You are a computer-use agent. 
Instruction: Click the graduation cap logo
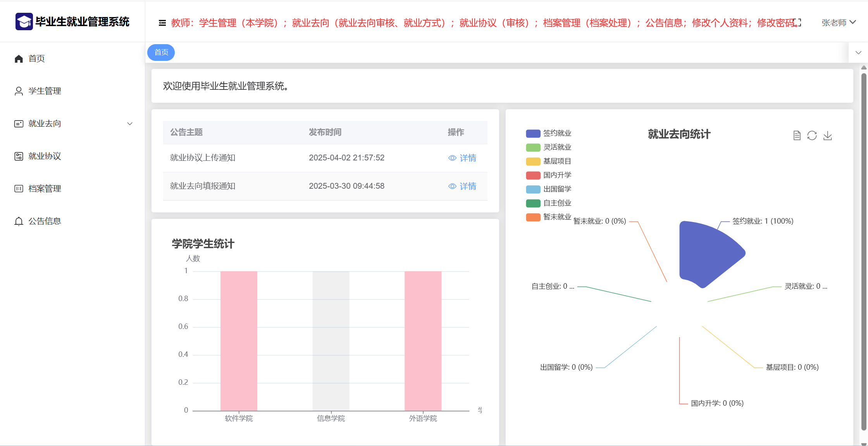(24, 22)
